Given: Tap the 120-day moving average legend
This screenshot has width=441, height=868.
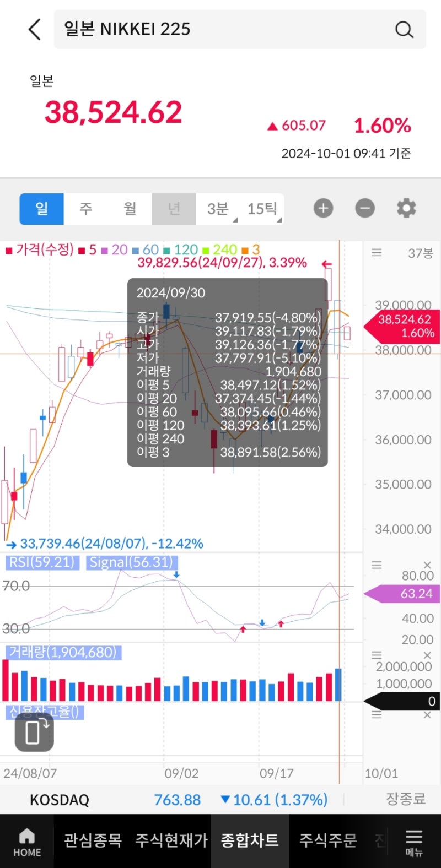Looking at the screenshot, I should point(181,249).
